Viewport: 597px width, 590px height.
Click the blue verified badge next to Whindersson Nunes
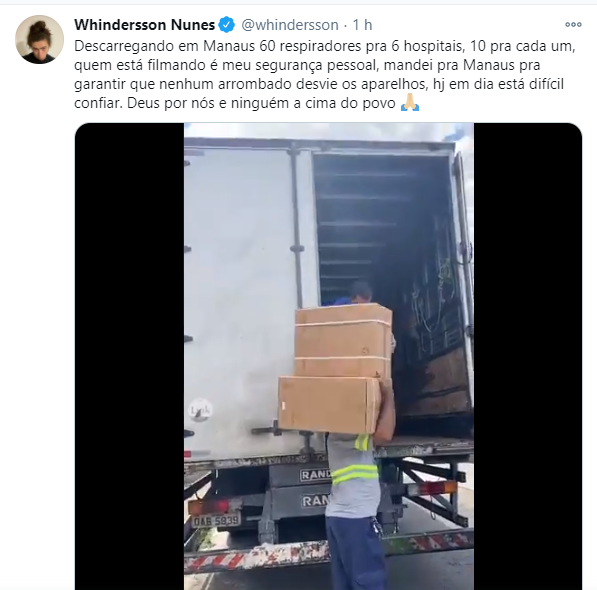coord(227,25)
